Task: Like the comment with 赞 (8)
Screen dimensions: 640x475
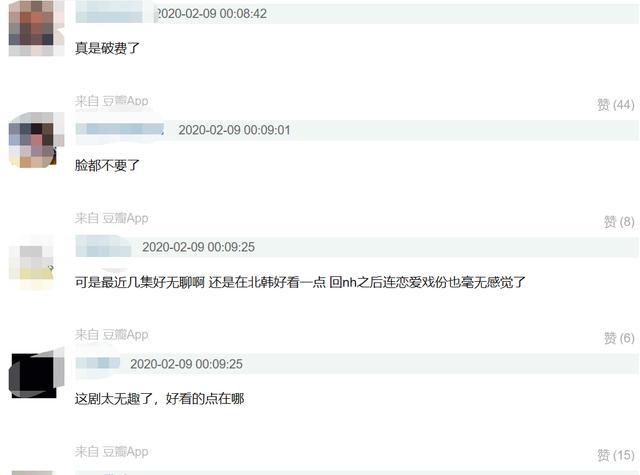Action: pyautogui.click(x=619, y=222)
